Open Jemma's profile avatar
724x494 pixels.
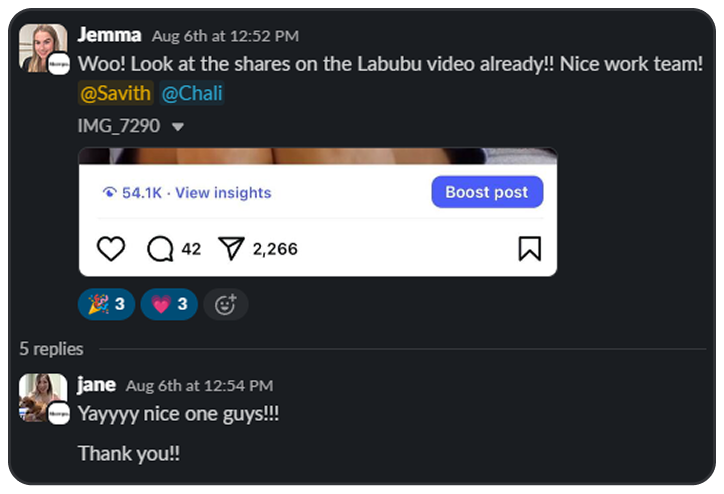(42, 48)
